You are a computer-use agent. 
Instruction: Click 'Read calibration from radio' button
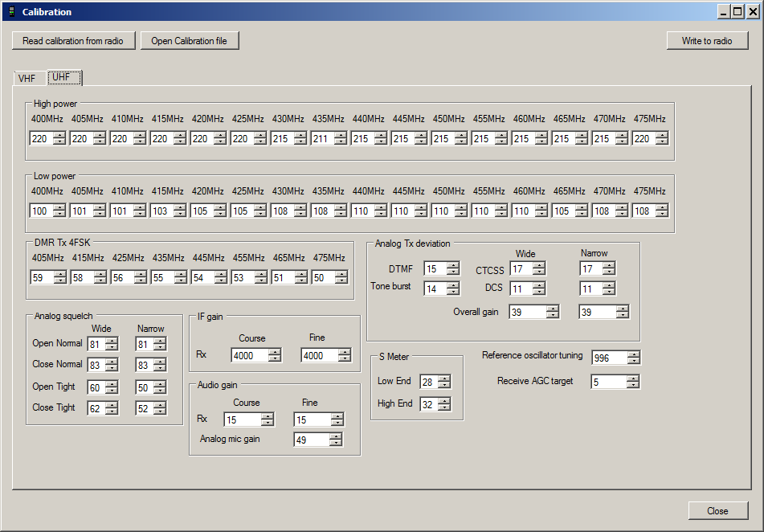(73, 41)
